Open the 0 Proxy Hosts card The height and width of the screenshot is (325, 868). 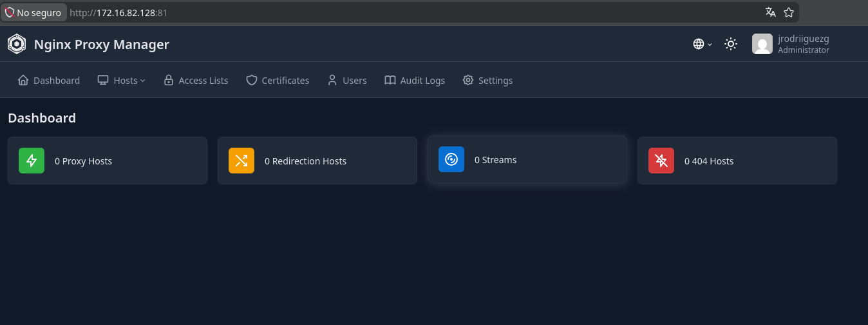pyautogui.click(x=108, y=161)
